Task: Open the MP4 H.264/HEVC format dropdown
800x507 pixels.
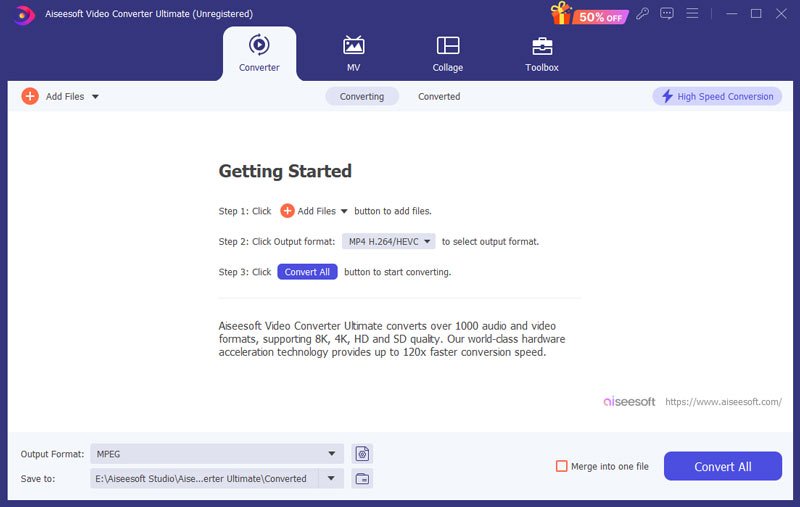Action: point(389,242)
